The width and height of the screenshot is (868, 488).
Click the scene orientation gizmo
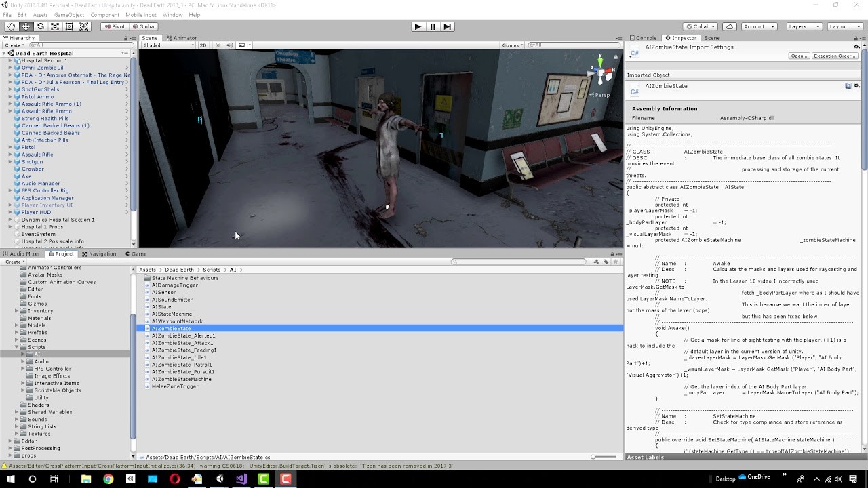point(600,71)
